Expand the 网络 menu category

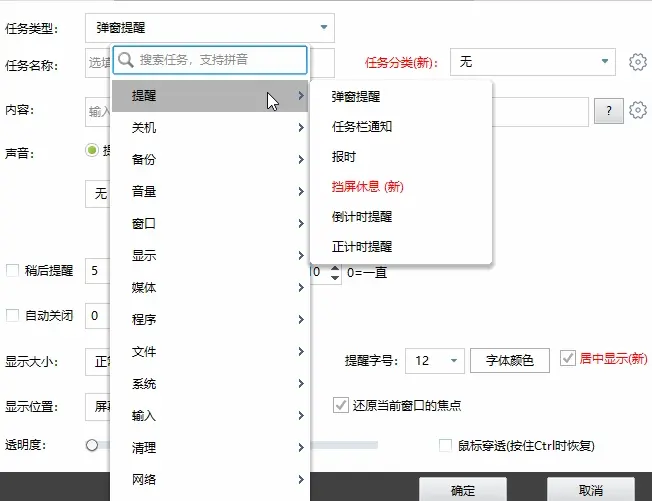pos(210,480)
